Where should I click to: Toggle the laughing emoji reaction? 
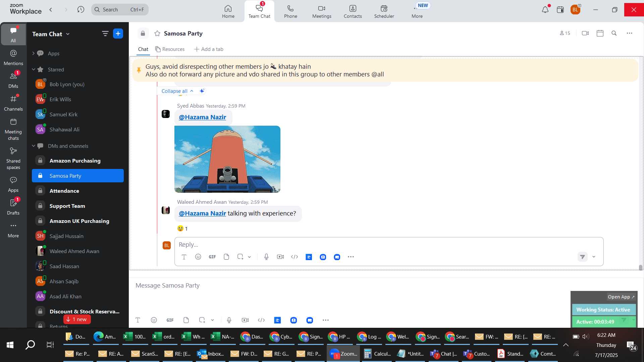pyautogui.click(x=182, y=229)
